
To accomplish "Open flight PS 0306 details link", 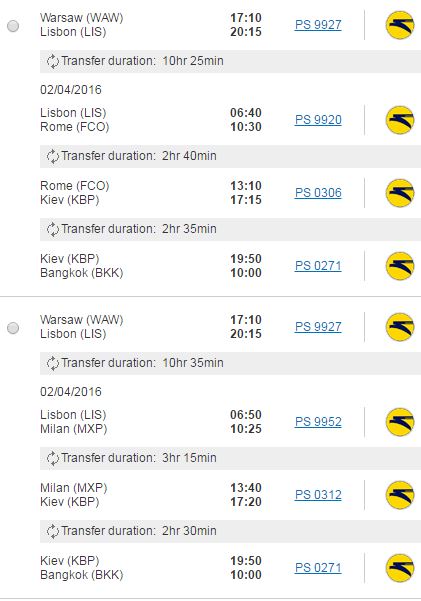I will (318, 193).
